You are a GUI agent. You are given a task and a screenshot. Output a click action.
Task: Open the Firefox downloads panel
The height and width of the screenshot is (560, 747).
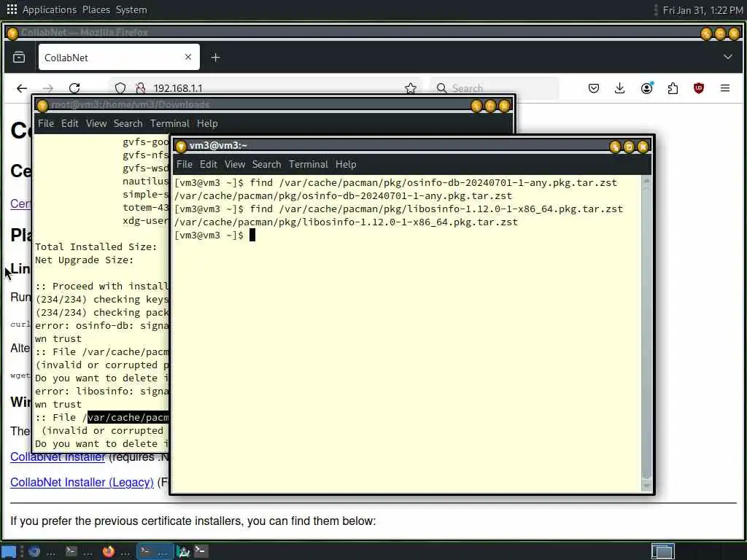point(620,88)
